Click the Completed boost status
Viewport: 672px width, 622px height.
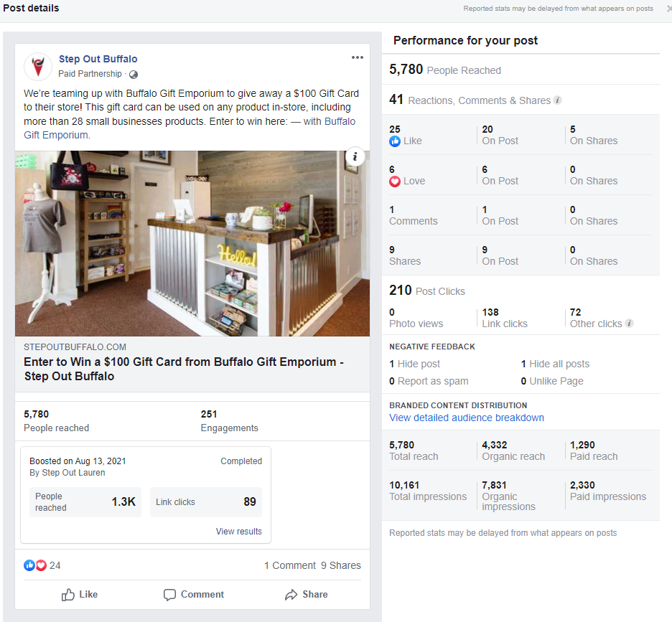(241, 461)
